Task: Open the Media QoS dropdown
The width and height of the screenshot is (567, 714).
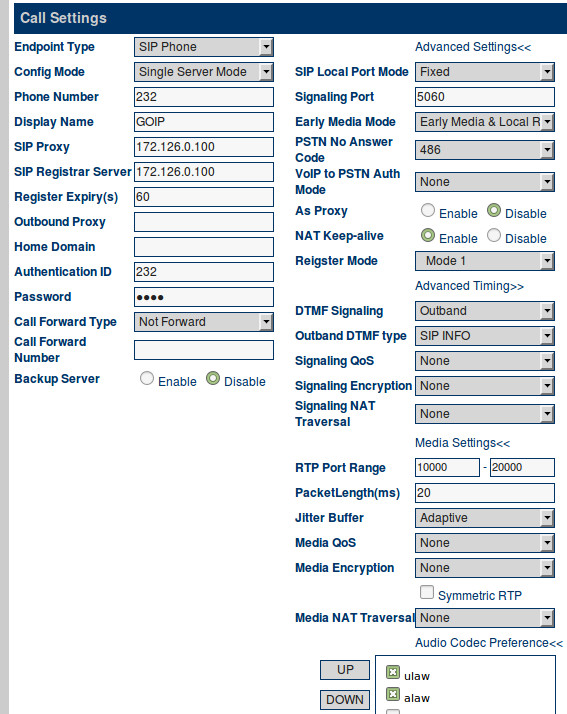Action: pos(485,543)
